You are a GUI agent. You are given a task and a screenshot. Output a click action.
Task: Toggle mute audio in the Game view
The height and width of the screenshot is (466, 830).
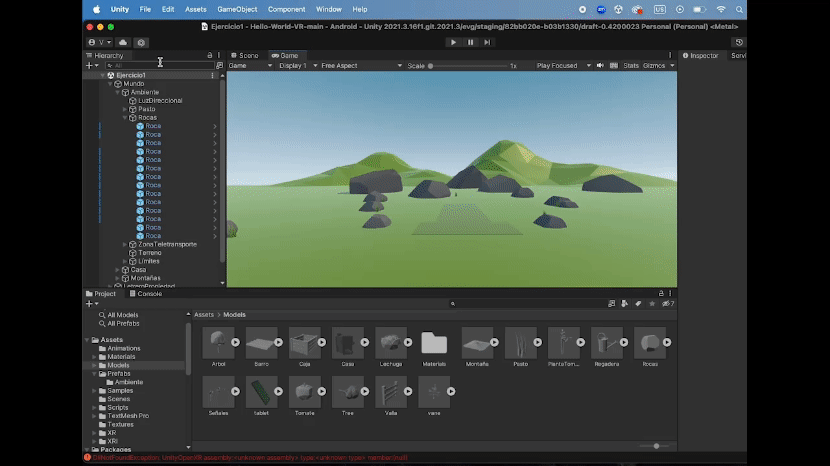[600, 66]
